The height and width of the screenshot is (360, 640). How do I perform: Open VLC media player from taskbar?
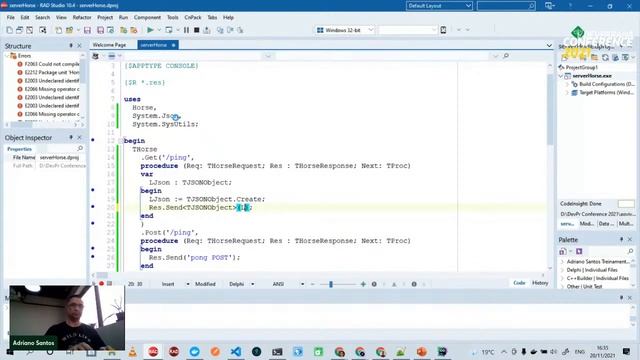(133, 351)
